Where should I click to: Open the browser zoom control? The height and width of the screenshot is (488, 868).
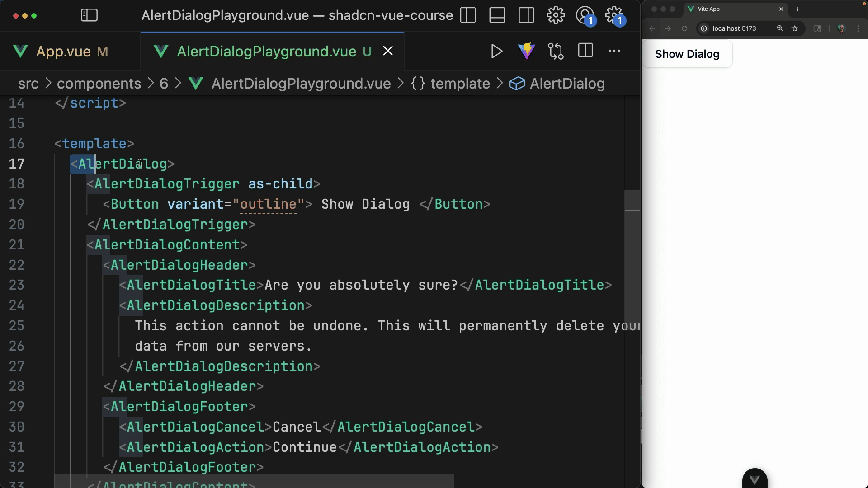[780, 28]
